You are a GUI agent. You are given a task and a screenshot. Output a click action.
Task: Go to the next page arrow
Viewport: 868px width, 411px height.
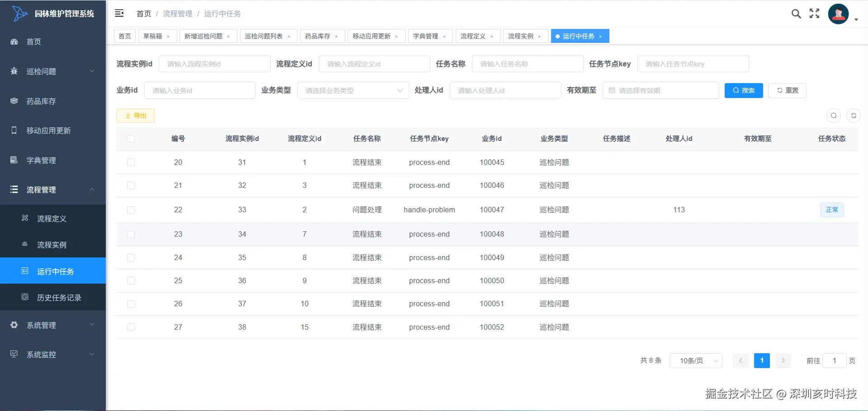(783, 360)
